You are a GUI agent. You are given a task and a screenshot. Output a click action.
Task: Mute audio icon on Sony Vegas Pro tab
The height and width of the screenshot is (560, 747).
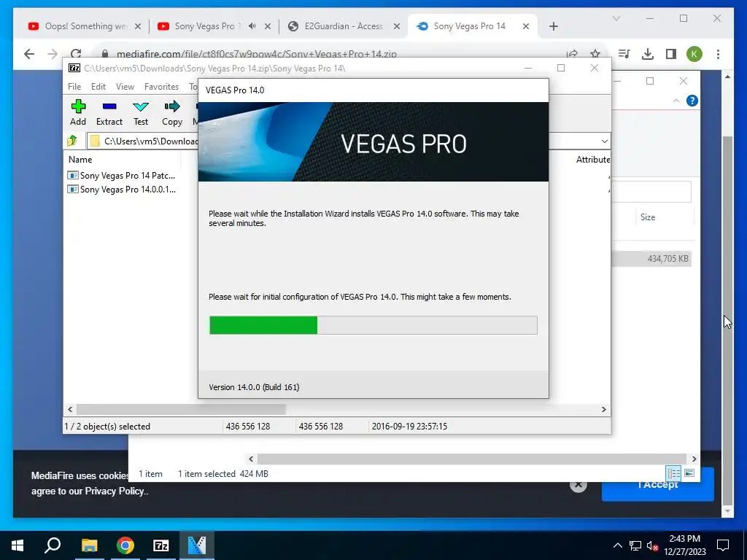coord(252,26)
